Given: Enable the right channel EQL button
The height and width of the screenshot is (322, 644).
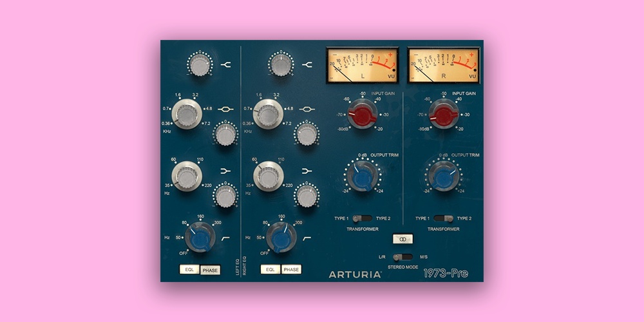Looking at the screenshot, I should pyautogui.click(x=270, y=270).
